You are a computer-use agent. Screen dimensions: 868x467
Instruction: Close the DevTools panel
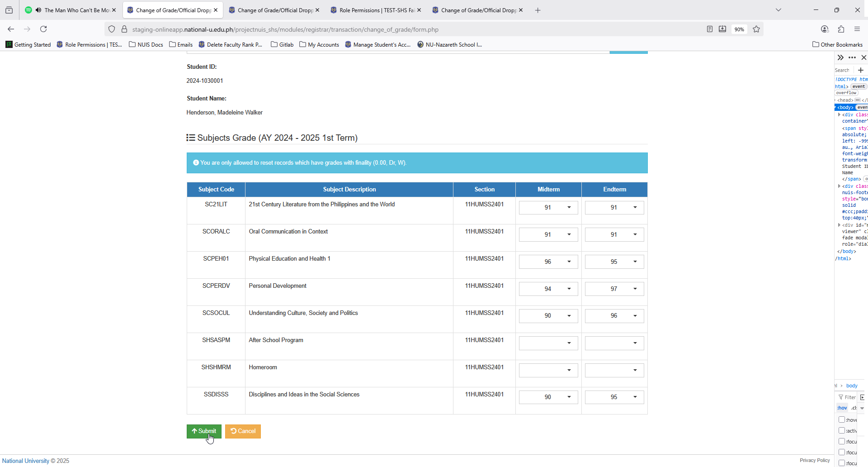click(863, 57)
